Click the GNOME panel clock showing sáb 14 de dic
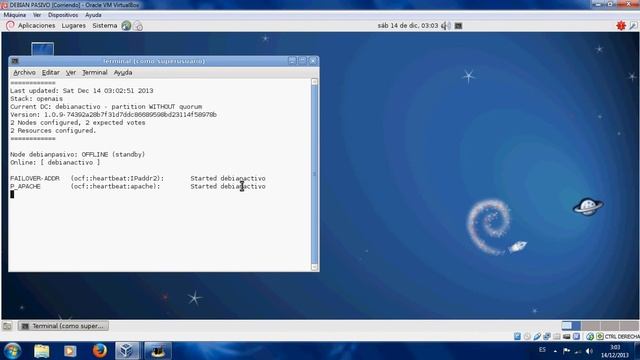This screenshot has height=360, width=640. pos(407,26)
